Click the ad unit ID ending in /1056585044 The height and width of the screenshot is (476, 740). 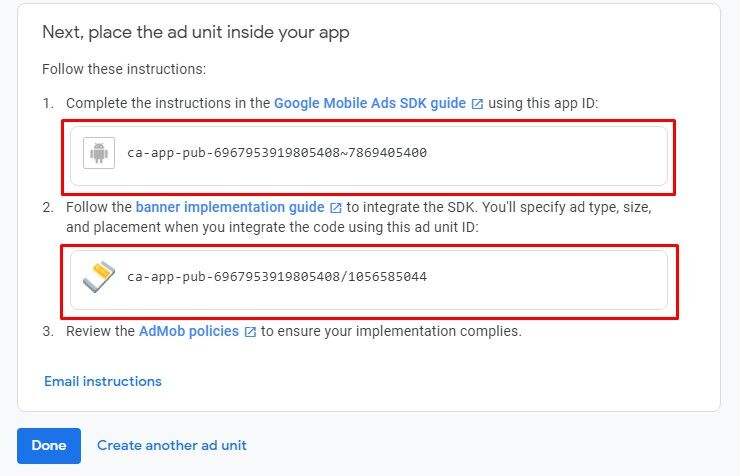point(277,276)
